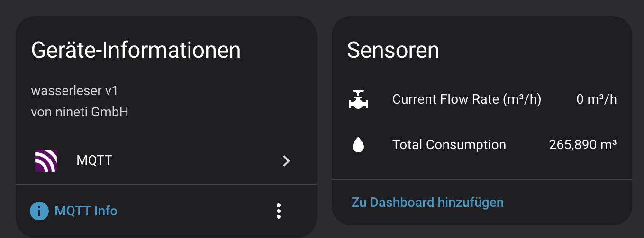Click the purple MQTT integration logo
Viewport: 644px width, 238px height.
[46, 160]
